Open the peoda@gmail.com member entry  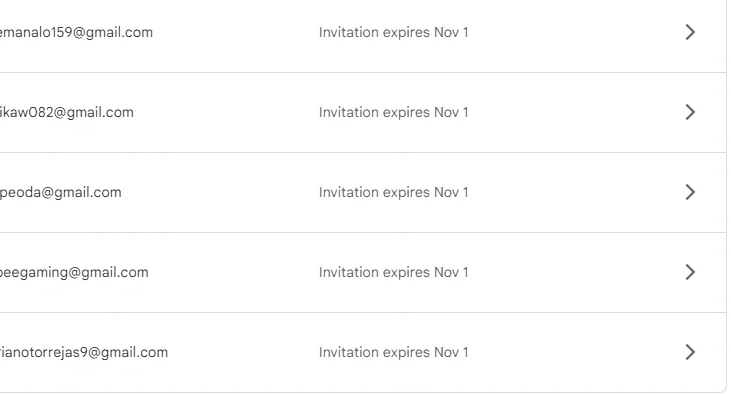61,193
